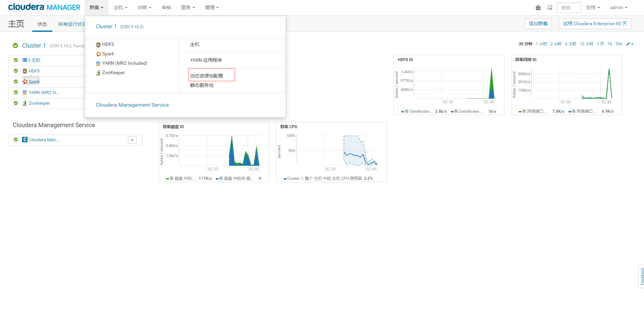Open the 主机 menu in navbar
This screenshot has width=644, height=309.
(121, 7)
